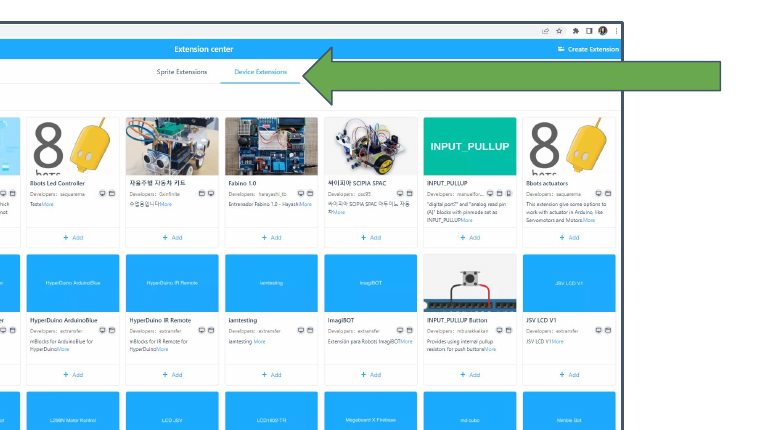Open More link in INPUT_PULLUP description
Image resolution: width=770 pixels, height=430 pixels.
point(467,220)
